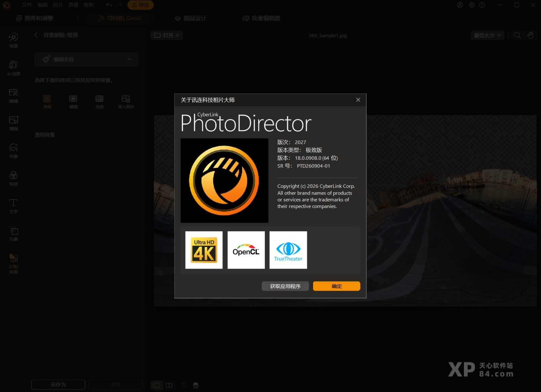Image resolution: width=541 pixels, height=392 pixels.
Task: Click the 导出 export button
Action: click(x=140, y=5)
